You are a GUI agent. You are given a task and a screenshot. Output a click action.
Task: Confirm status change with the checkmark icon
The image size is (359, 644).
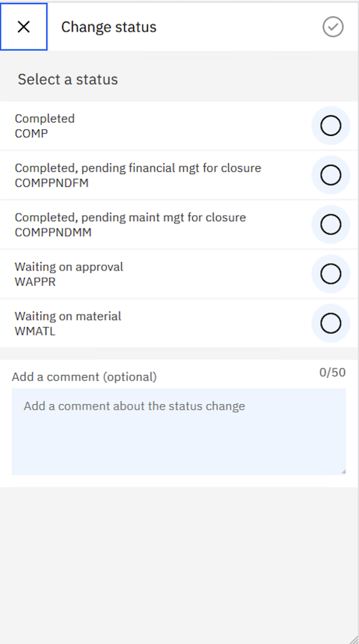click(x=333, y=27)
